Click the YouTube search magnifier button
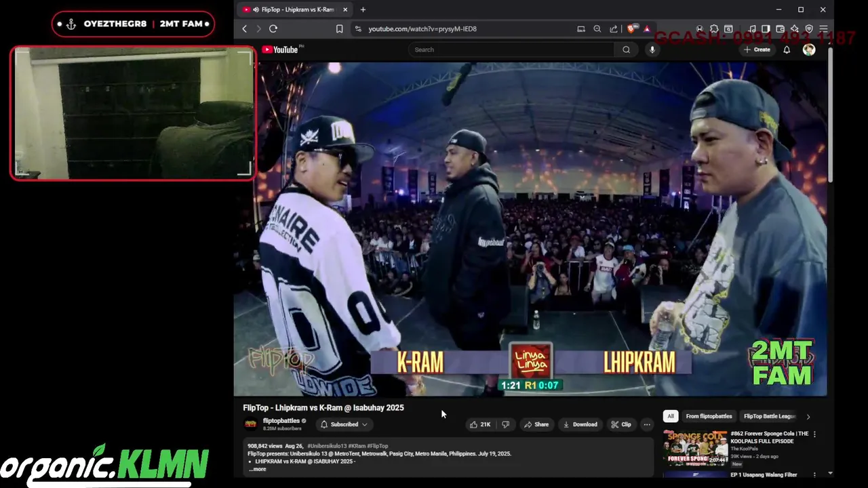 point(626,49)
